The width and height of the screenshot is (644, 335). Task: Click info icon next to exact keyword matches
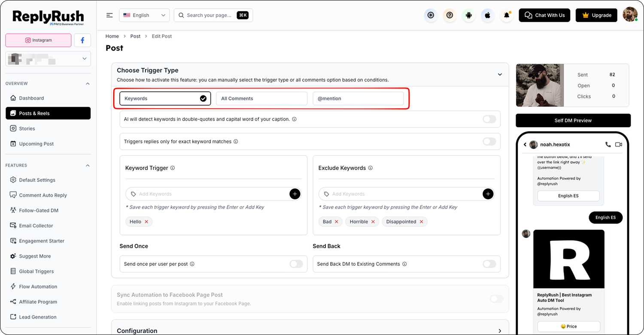(236, 141)
